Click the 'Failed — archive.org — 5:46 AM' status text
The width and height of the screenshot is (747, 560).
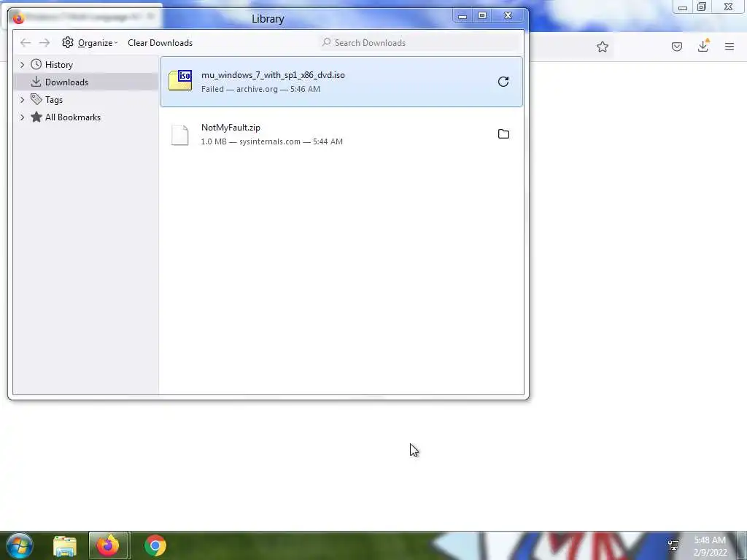point(260,89)
